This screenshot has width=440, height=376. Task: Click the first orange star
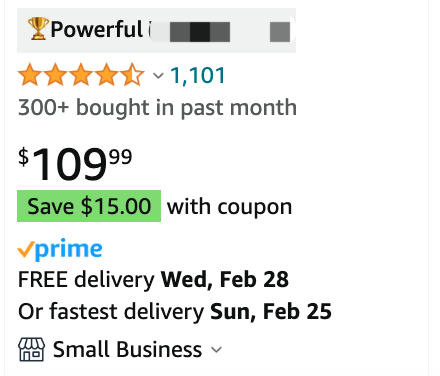30,75
